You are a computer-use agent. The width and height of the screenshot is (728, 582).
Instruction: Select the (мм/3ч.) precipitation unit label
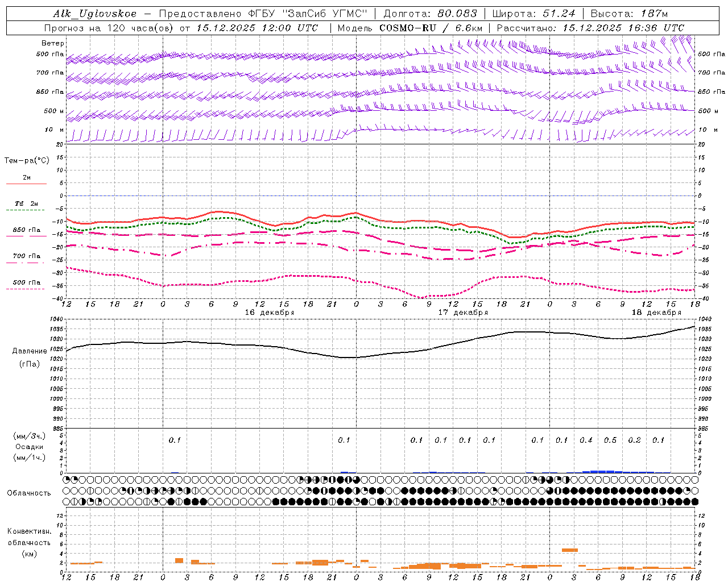click(x=30, y=436)
